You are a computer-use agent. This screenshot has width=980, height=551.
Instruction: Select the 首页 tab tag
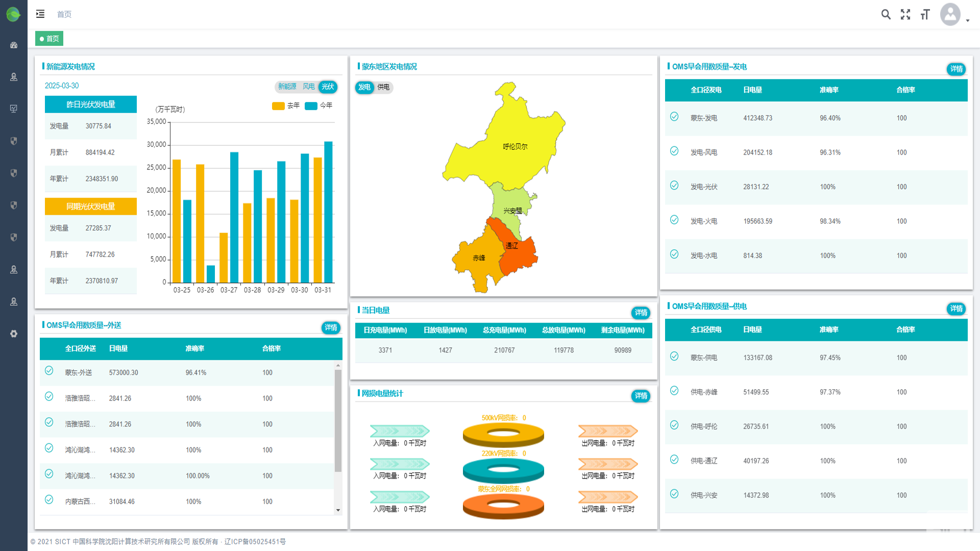[x=50, y=39]
